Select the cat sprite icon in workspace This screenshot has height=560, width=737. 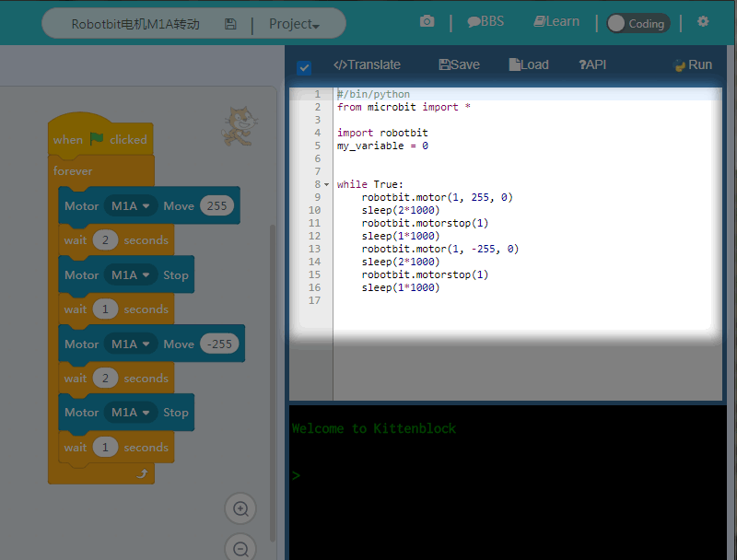click(238, 125)
